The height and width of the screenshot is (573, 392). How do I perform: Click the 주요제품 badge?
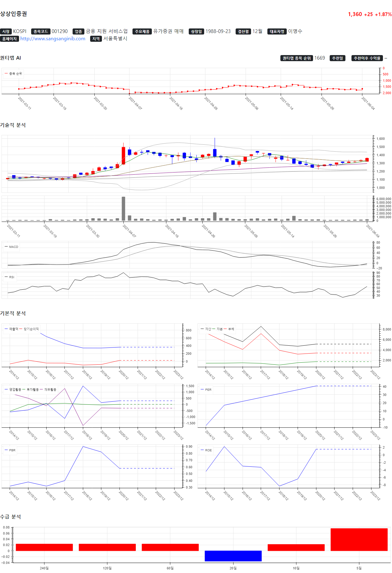click(142, 31)
